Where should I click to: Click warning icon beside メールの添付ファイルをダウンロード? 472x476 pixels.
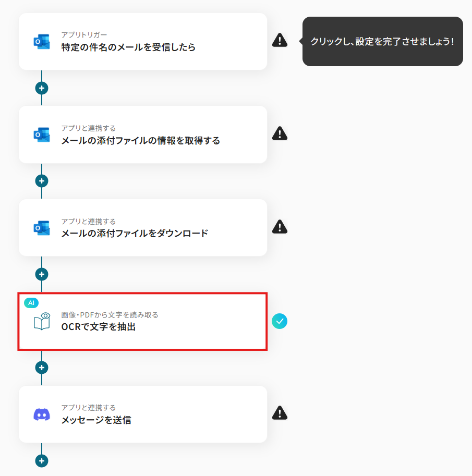click(x=280, y=226)
